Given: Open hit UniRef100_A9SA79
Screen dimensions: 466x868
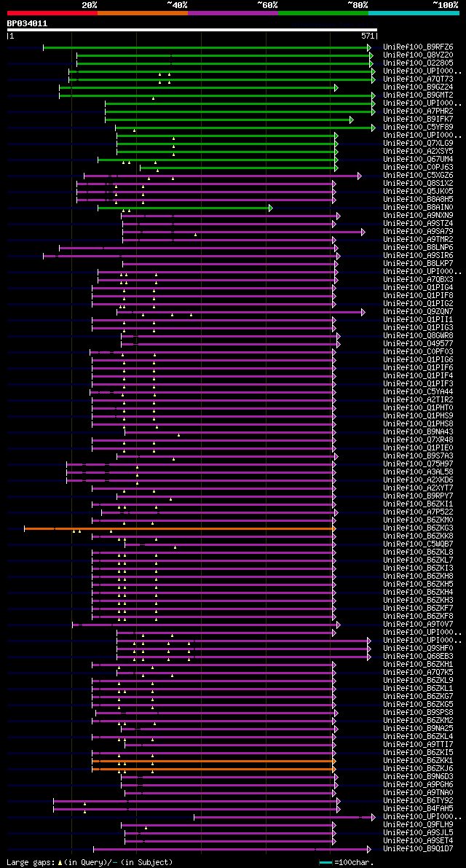Looking at the screenshot, I should tap(418, 232).
